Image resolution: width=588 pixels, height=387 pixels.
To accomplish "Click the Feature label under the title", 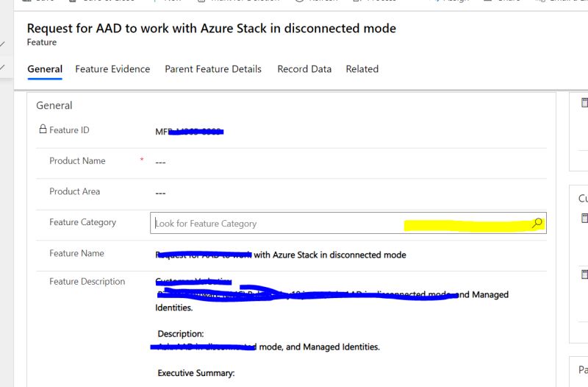I will pyautogui.click(x=42, y=43).
